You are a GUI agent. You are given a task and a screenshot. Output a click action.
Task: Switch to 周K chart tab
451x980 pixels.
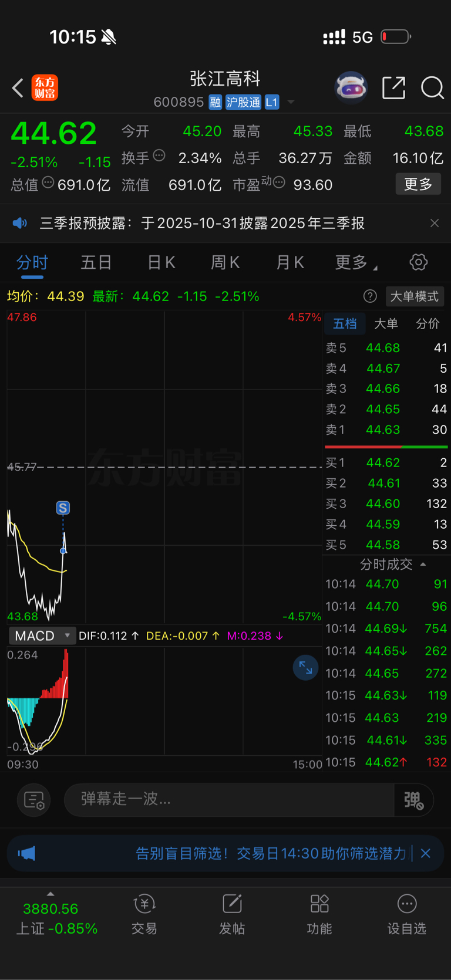(225, 262)
